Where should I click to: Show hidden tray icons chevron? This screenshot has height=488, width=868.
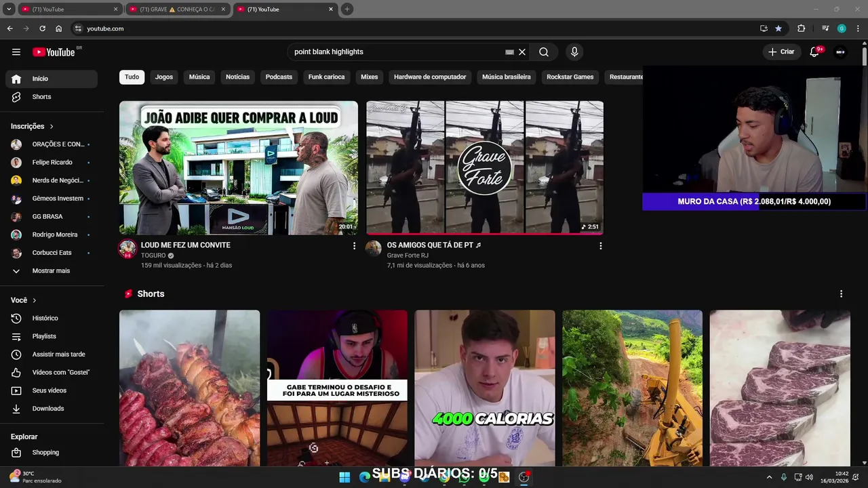769,477
